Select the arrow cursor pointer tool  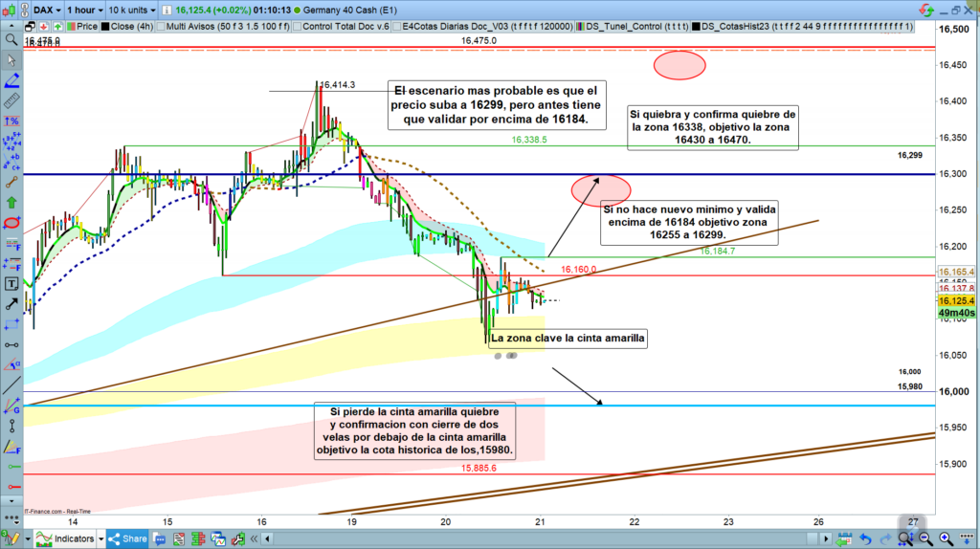11,59
